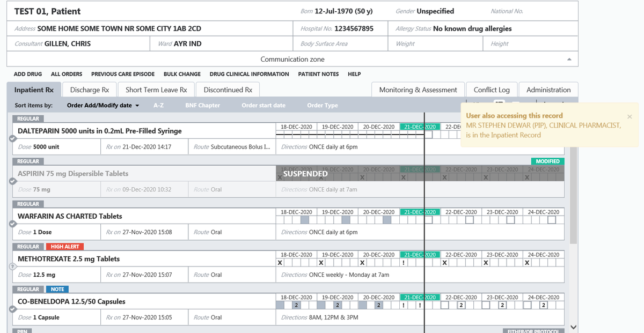Click the unverified question icon beside Methotrexate

[12, 267]
